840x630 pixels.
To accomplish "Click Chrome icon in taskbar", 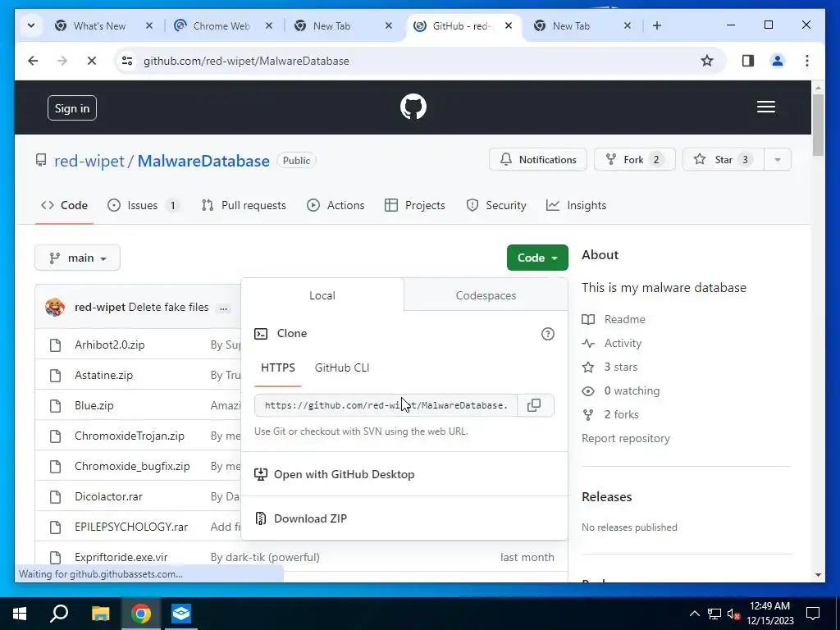I will (141, 614).
